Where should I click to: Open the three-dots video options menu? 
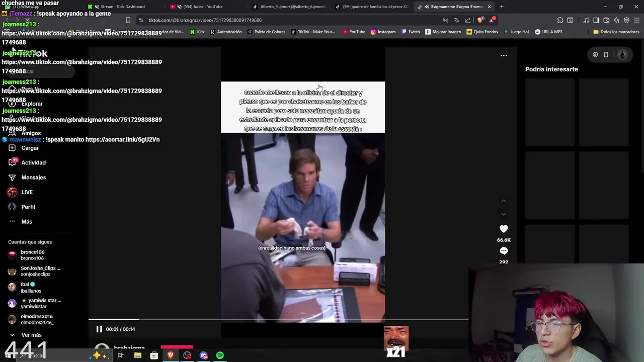pos(504,56)
